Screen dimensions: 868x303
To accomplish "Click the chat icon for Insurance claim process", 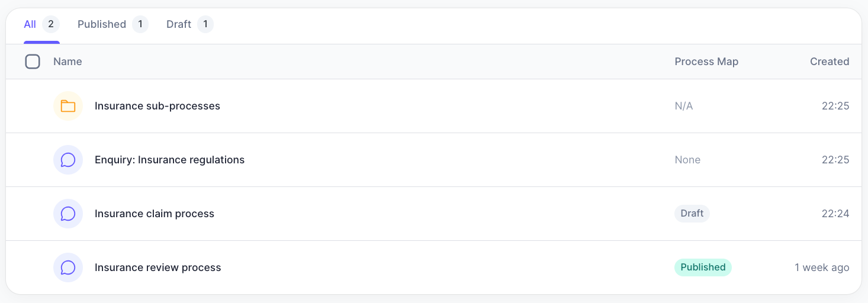I will [68, 214].
